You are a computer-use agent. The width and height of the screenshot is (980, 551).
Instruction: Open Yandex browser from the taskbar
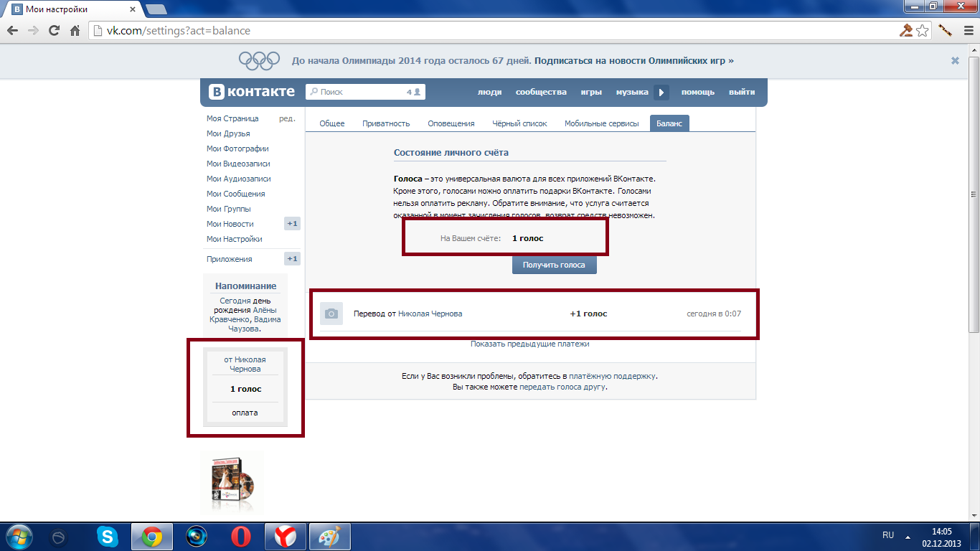click(x=285, y=537)
